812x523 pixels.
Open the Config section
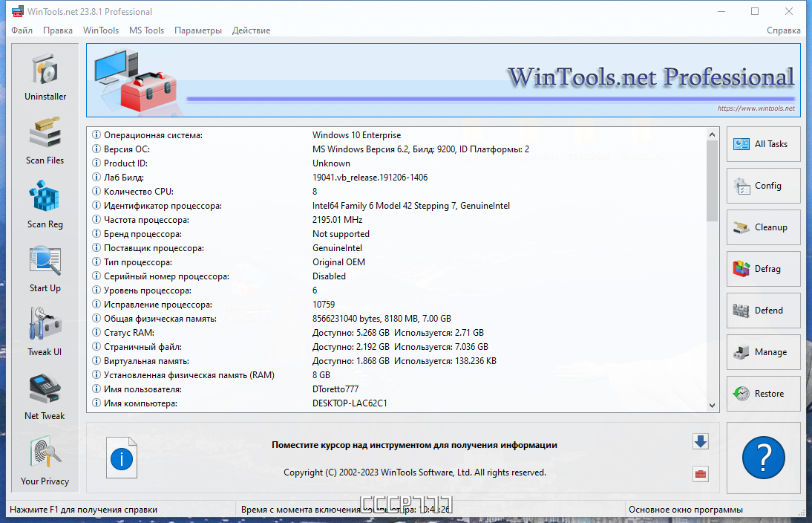(x=763, y=186)
